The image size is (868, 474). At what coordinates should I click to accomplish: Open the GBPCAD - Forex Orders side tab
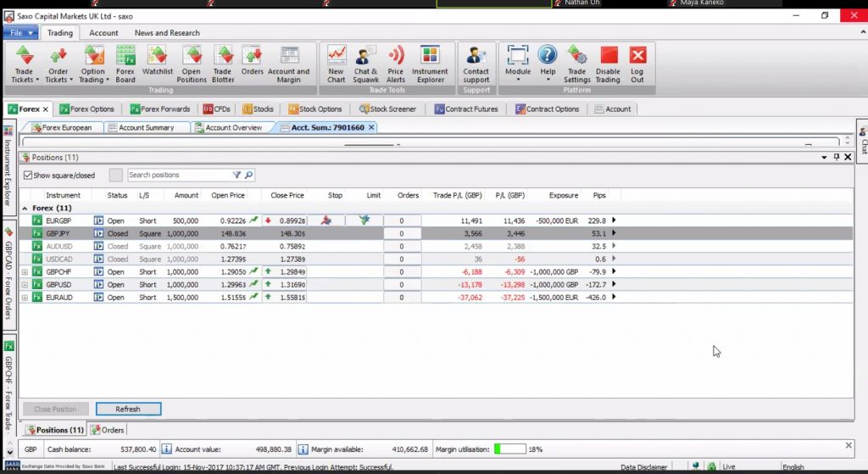(x=8, y=274)
